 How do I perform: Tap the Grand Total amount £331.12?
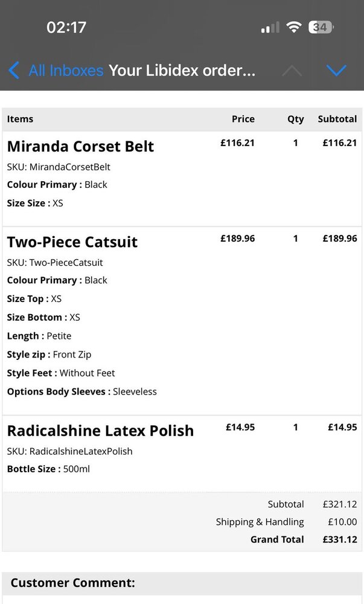[340, 539]
